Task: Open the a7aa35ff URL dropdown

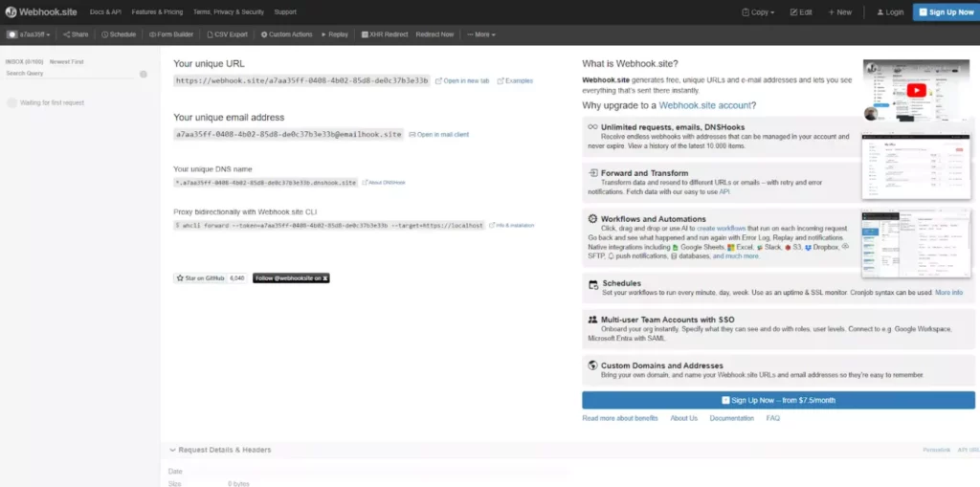Action: tap(30, 34)
